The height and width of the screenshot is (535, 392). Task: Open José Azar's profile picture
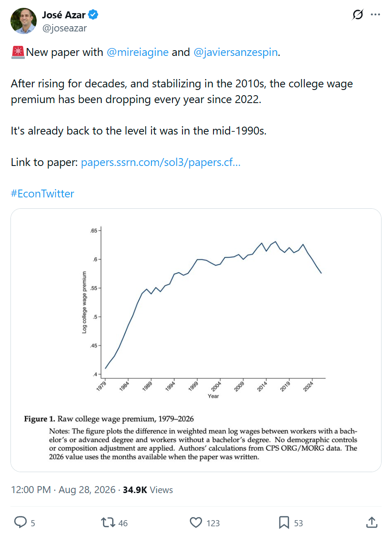(x=24, y=21)
